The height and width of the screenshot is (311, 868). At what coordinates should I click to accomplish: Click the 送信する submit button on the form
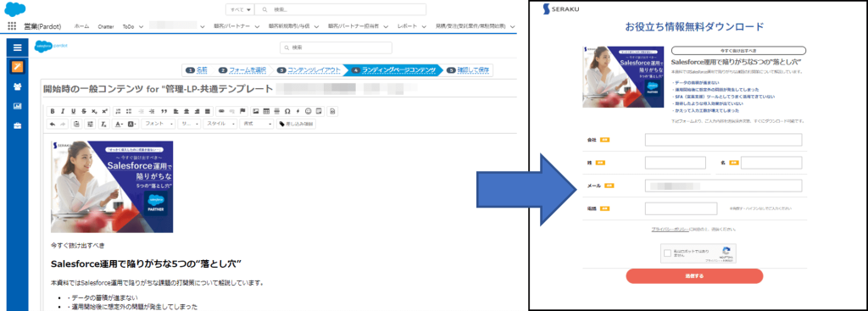tap(694, 275)
